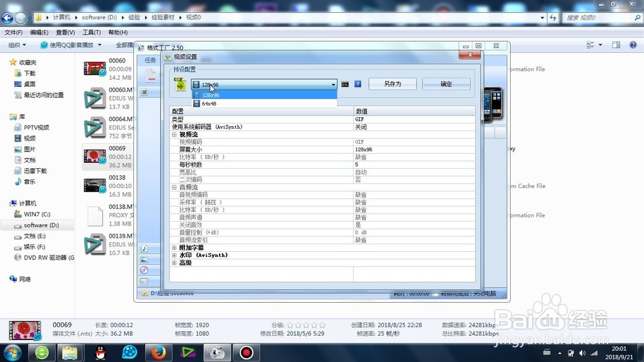Open the 帮助(H) menu
Image resolution: width=644 pixels, height=362 pixels.
coord(118,32)
